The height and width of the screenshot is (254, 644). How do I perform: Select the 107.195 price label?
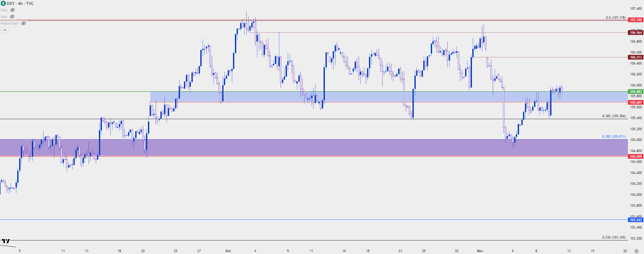(x=636, y=20)
